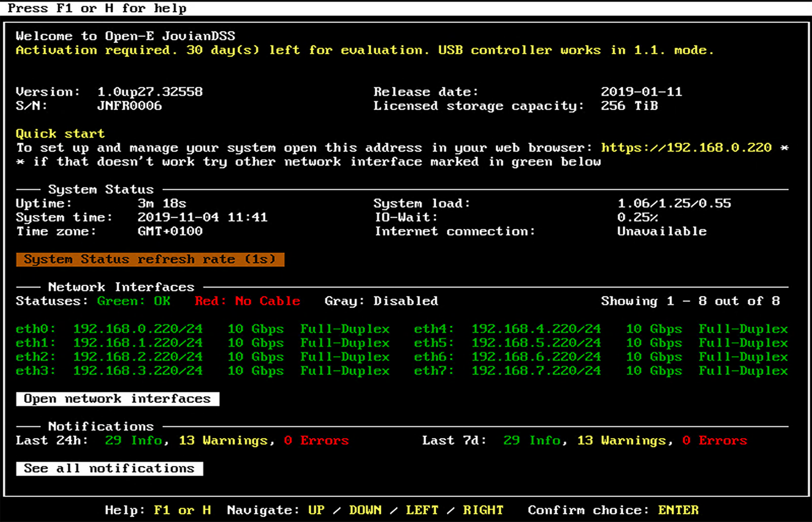Click Welcome to Open-E JovianDSS title
The image size is (812, 522).
coord(125,36)
